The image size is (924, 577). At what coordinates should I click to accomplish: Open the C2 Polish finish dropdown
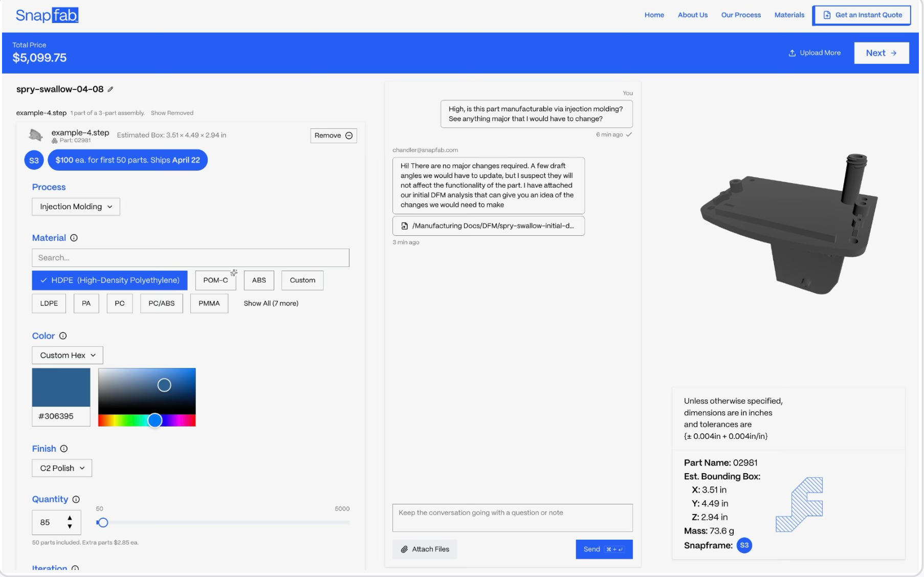click(x=62, y=468)
